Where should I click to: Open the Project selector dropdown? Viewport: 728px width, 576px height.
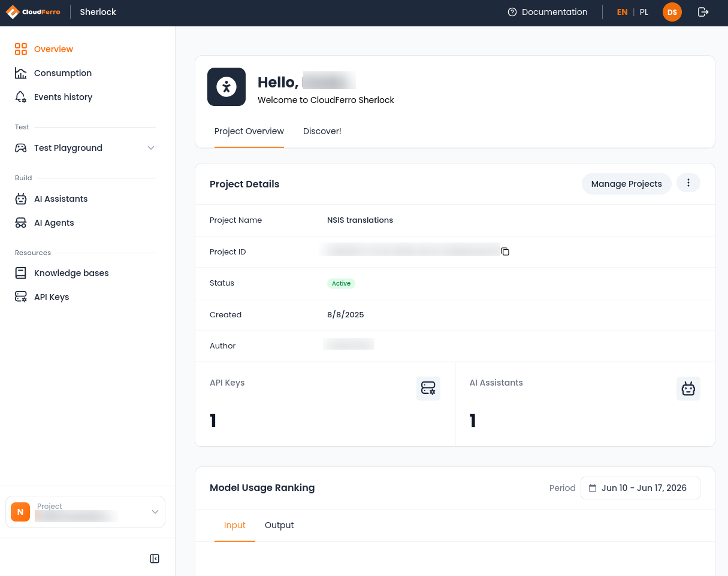(85, 512)
